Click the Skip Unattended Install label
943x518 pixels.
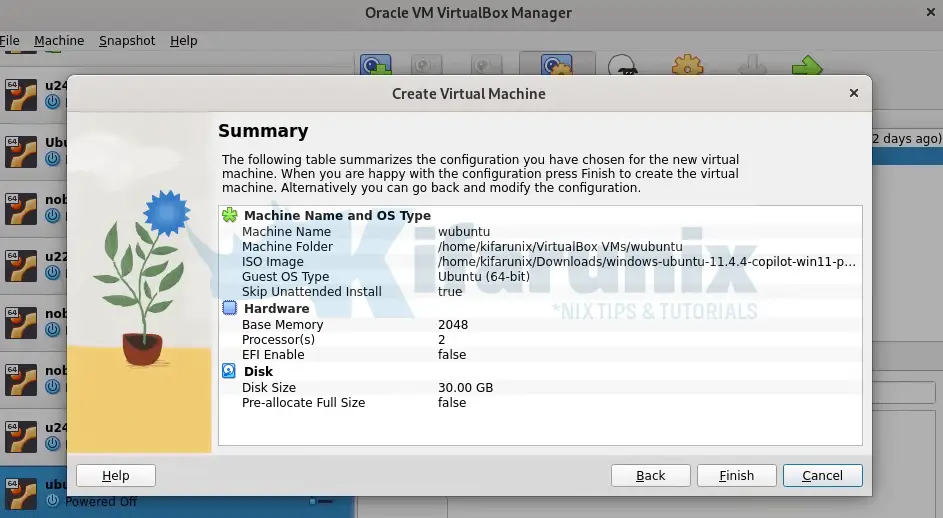[x=312, y=292]
